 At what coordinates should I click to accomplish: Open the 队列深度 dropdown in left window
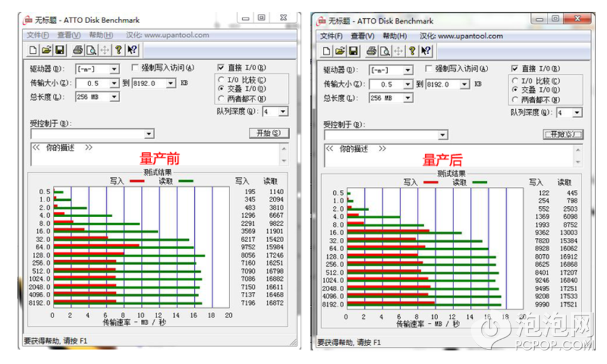point(283,112)
